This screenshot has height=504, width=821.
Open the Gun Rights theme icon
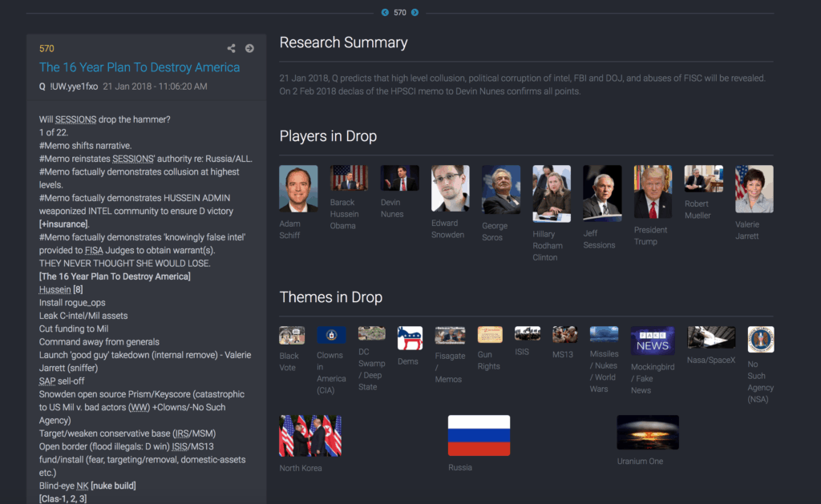point(490,334)
